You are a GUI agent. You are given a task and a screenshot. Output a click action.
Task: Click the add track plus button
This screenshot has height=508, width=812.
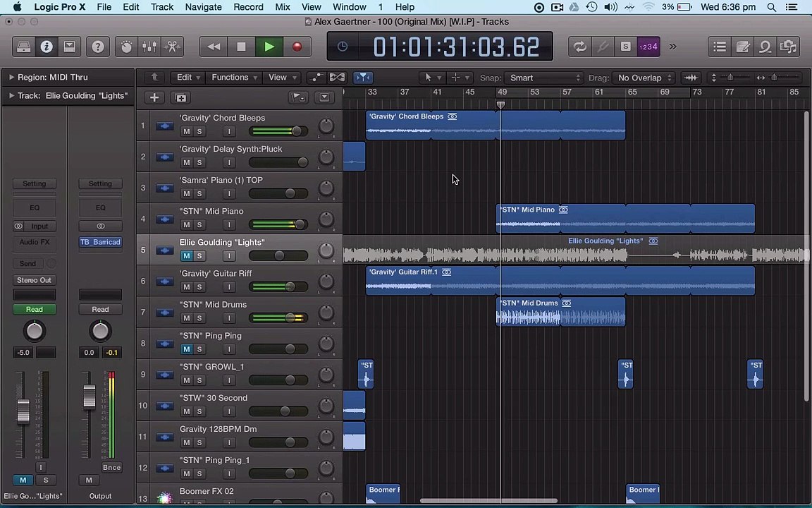(x=154, y=97)
